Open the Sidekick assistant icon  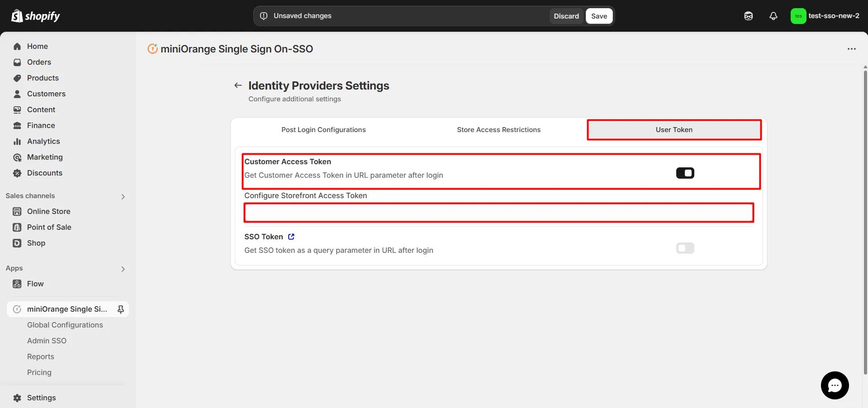click(749, 16)
